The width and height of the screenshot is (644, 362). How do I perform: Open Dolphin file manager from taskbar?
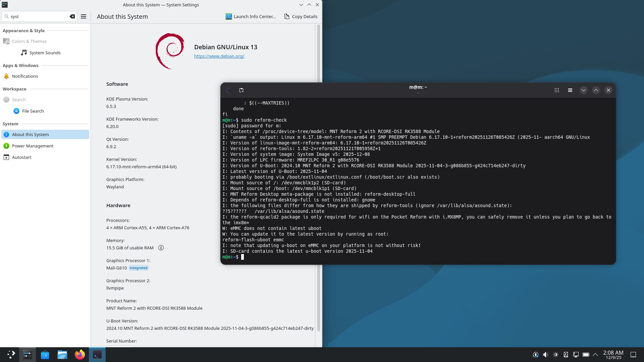pyautogui.click(x=62, y=355)
